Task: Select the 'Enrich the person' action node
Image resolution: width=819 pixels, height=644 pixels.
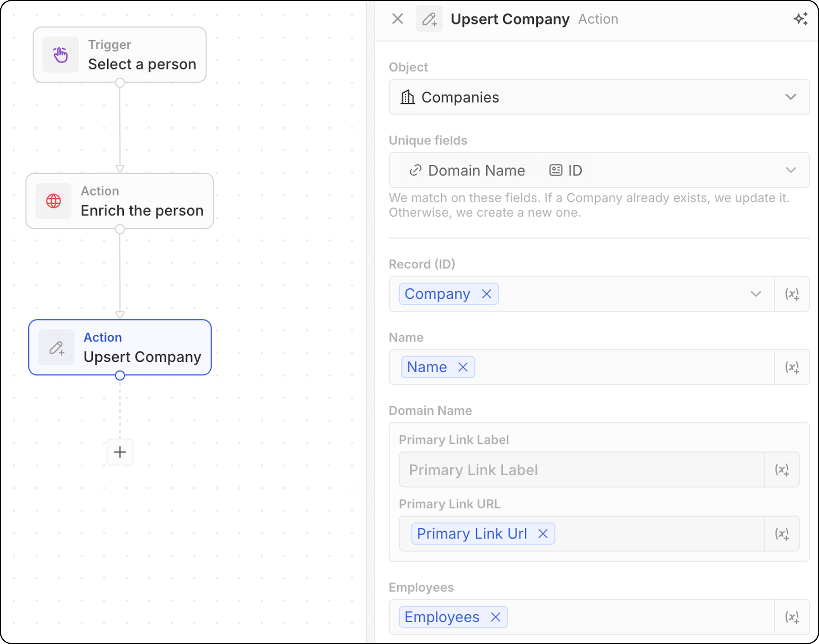Action: (120, 201)
